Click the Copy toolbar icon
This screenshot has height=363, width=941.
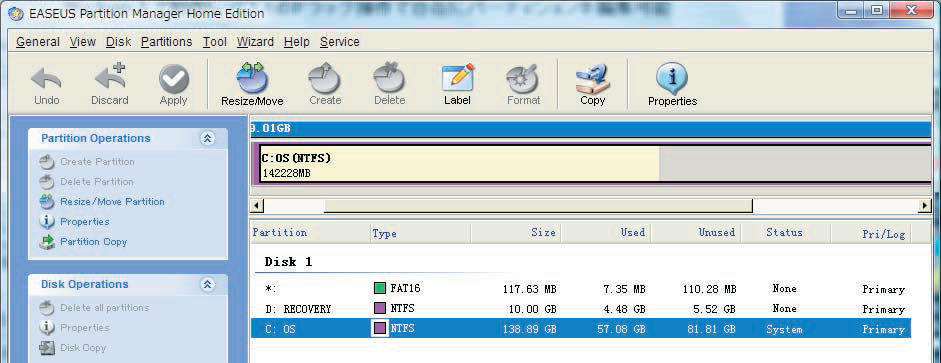[592, 78]
